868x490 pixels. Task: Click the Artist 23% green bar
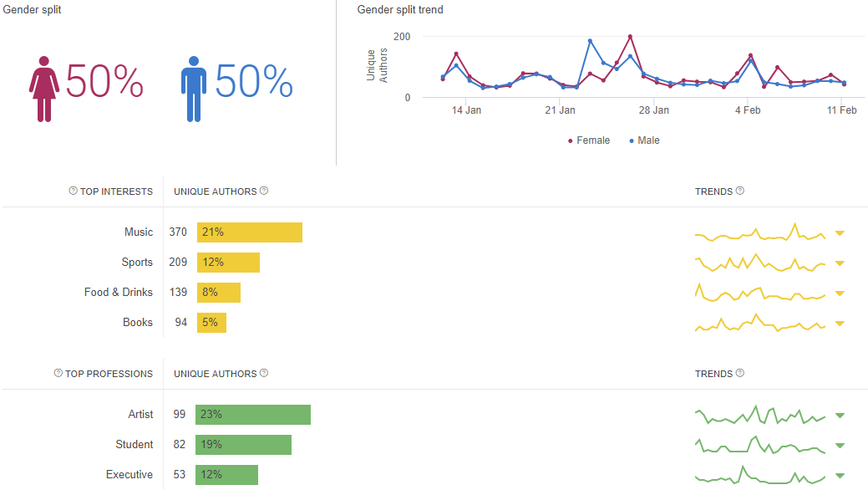(x=252, y=415)
